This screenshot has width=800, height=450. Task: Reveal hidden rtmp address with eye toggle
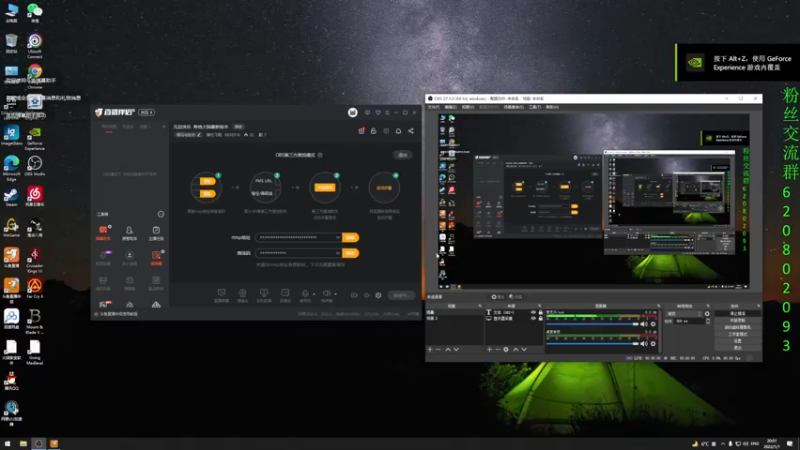337,237
